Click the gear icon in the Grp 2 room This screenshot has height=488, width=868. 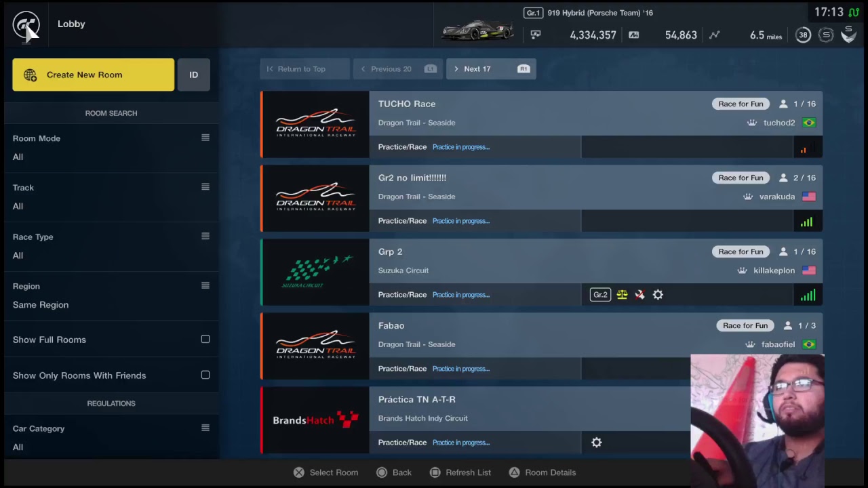[x=658, y=295]
